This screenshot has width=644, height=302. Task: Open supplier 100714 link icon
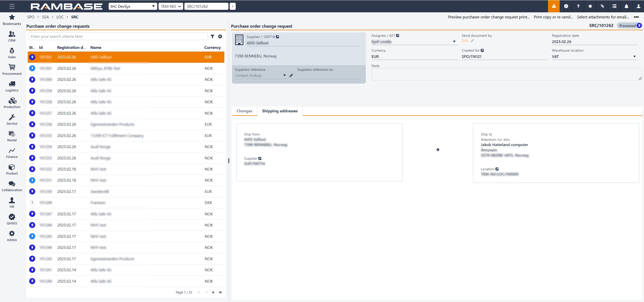tap(277, 37)
